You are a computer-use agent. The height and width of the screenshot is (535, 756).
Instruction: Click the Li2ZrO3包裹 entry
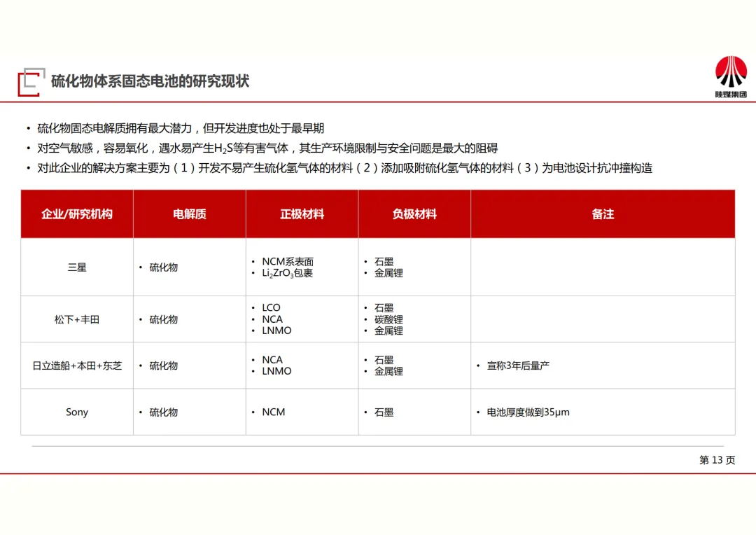288,273
